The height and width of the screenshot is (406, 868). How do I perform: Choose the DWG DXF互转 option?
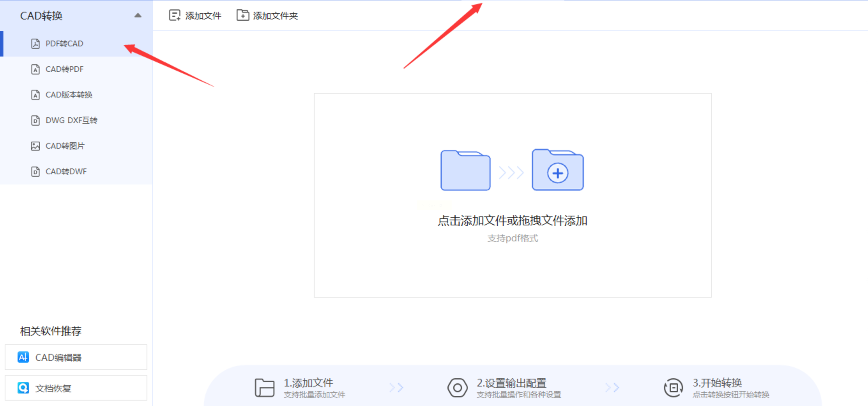click(x=77, y=121)
